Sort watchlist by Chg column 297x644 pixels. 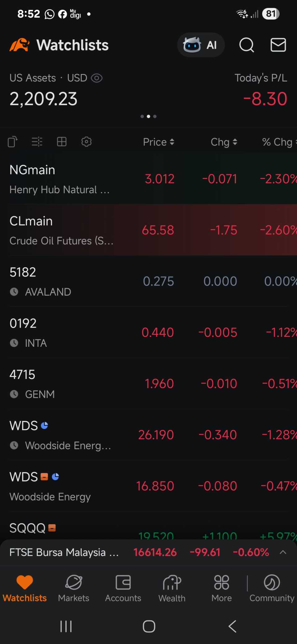pos(224,142)
